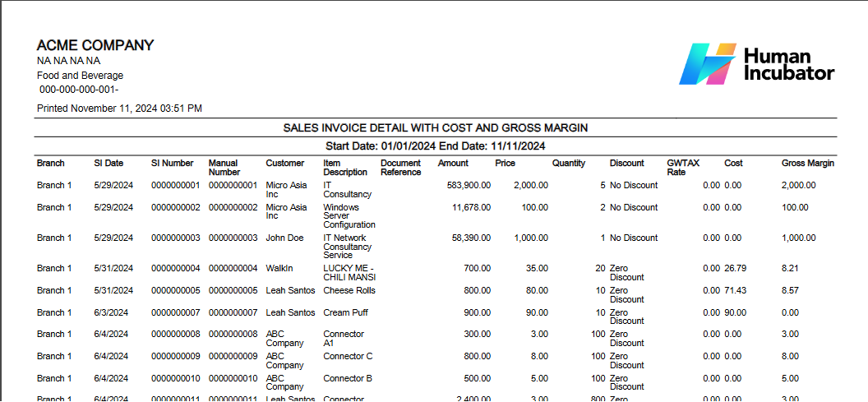Image resolution: width=868 pixels, height=402 pixels.
Task: Click the GWTAX Rate column header
Action: pyautogui.click(x=683, y=168)
